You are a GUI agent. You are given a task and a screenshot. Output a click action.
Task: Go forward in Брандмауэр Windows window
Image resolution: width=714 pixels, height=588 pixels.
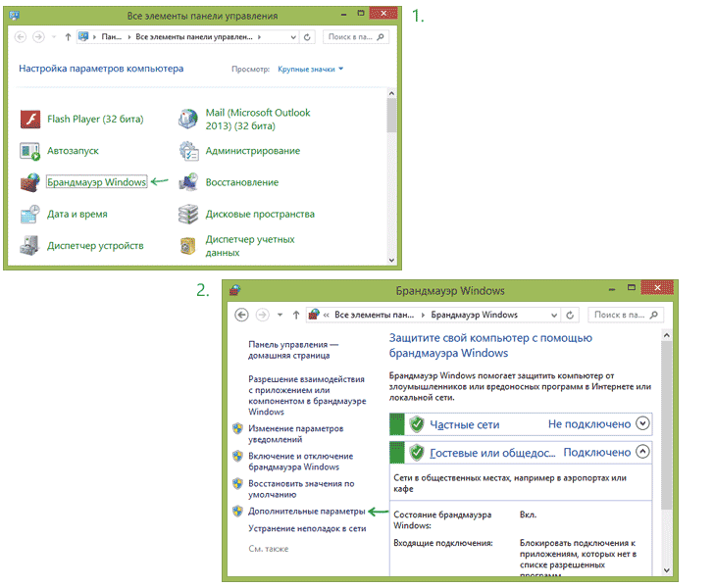pyautogui.click(x=262, y=315)
